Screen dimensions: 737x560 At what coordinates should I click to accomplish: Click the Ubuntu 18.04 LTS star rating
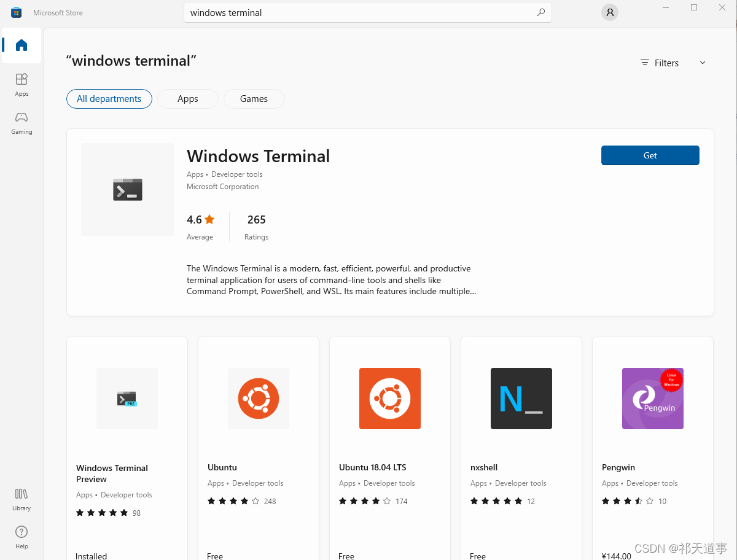(x=365, y=501)
